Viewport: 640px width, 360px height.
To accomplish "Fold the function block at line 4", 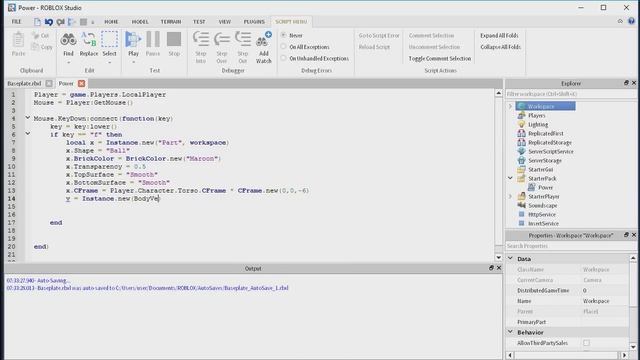I will tap(28, 118).
